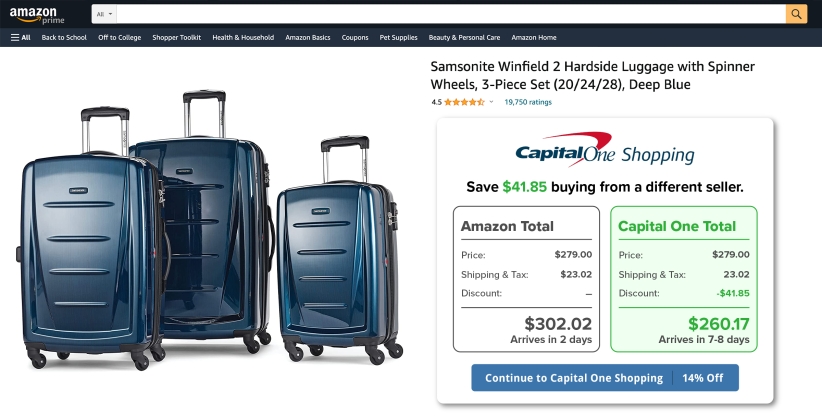The height and width of the screenshot is (416, 822).
Task: Open Amazon Home section
Action: 533,38
